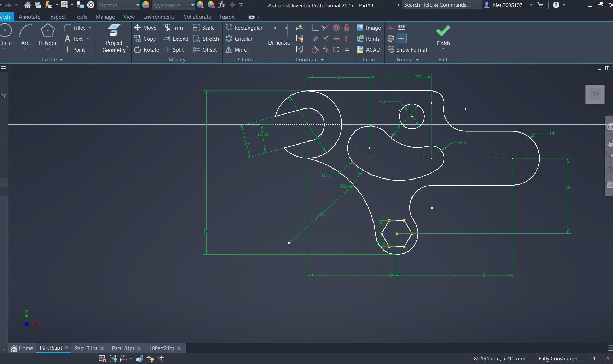Choose the Trim tool
613x364 pixels.
point(173,28)
